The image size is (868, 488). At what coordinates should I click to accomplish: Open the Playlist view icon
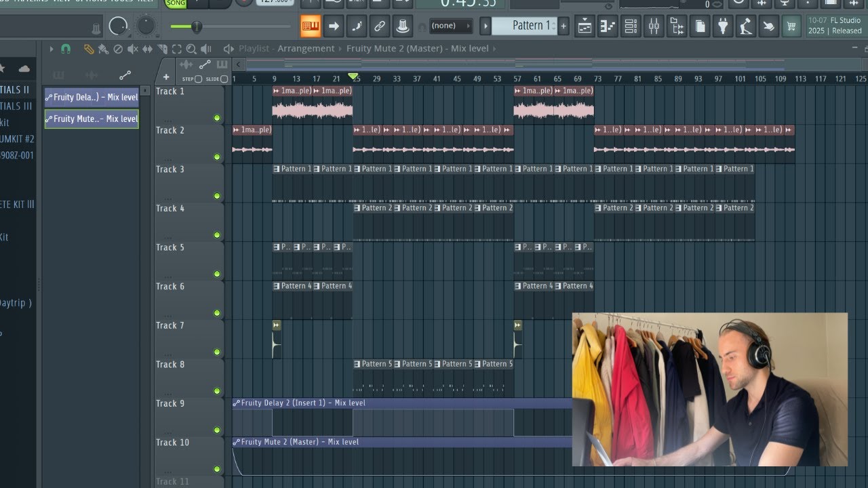(x=585, y=26)
